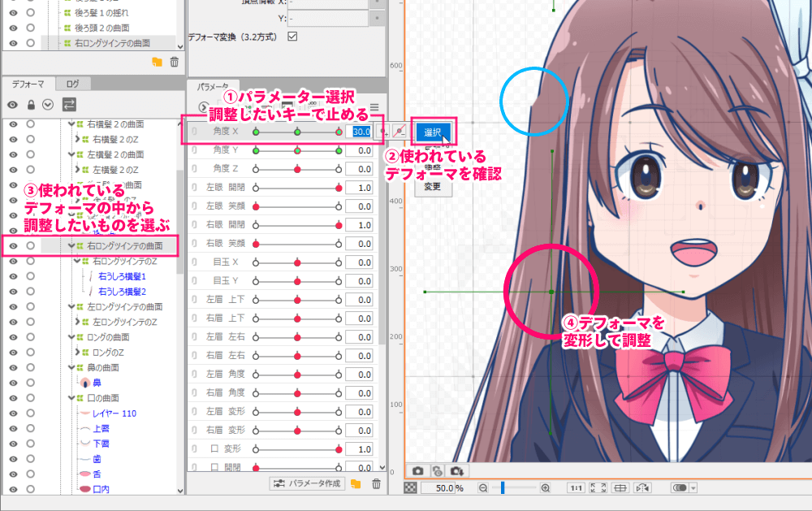Collapse the 右ロングツインテの曲面 deformer
Screen dimensions: 812x511
coord(71,245)
